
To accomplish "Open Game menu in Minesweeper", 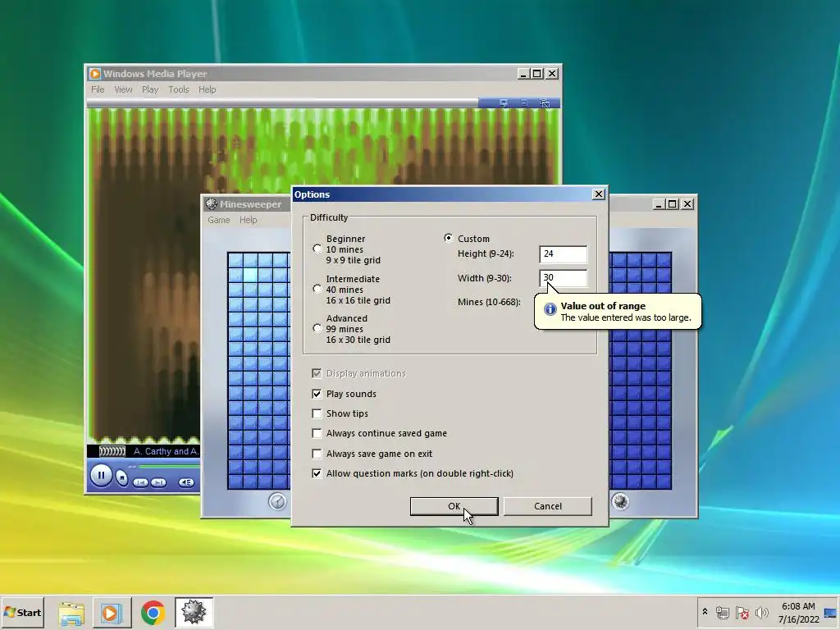I will [218, 220].
